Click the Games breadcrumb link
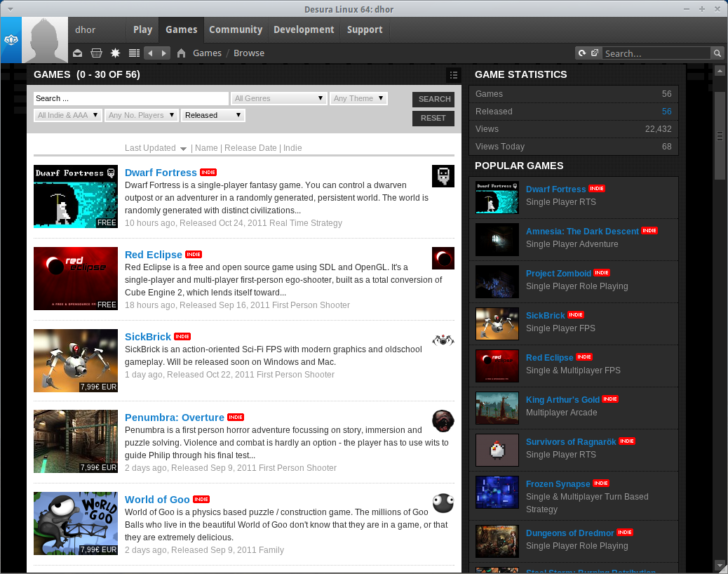This screenshot has height=574, width=728. click(207, 53)
